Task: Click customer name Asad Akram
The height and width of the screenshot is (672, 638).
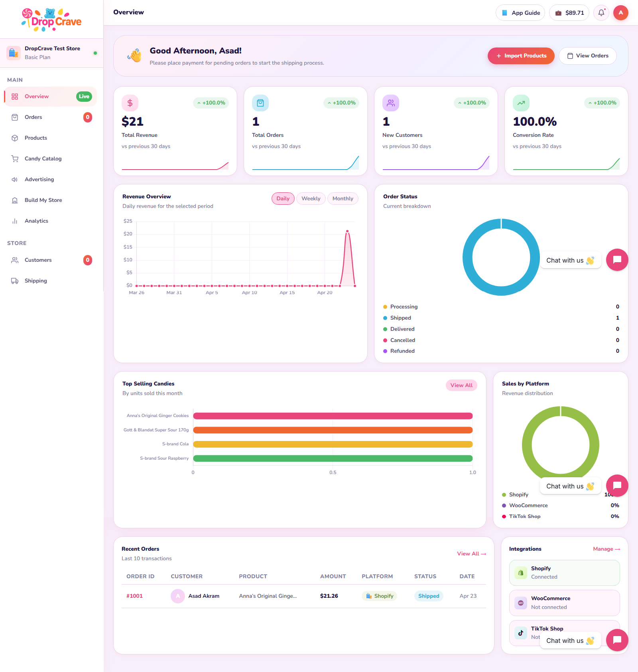Action: [x=204, y=596]
